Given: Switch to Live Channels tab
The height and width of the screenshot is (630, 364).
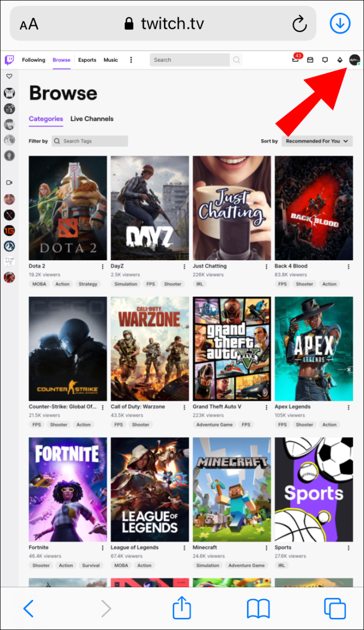Looking at the screenshot, I should pyautogui.click(x=92, y=119).
